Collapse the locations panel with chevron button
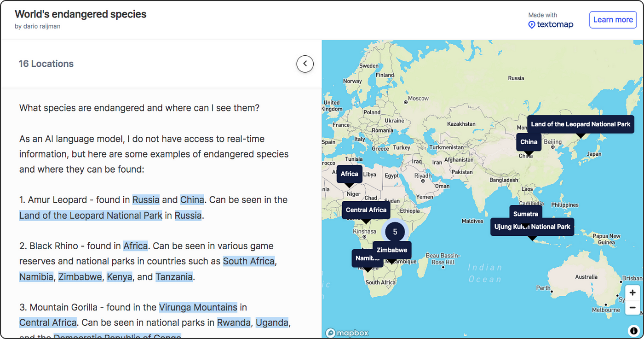644x339 pixels. pos(305,64)
